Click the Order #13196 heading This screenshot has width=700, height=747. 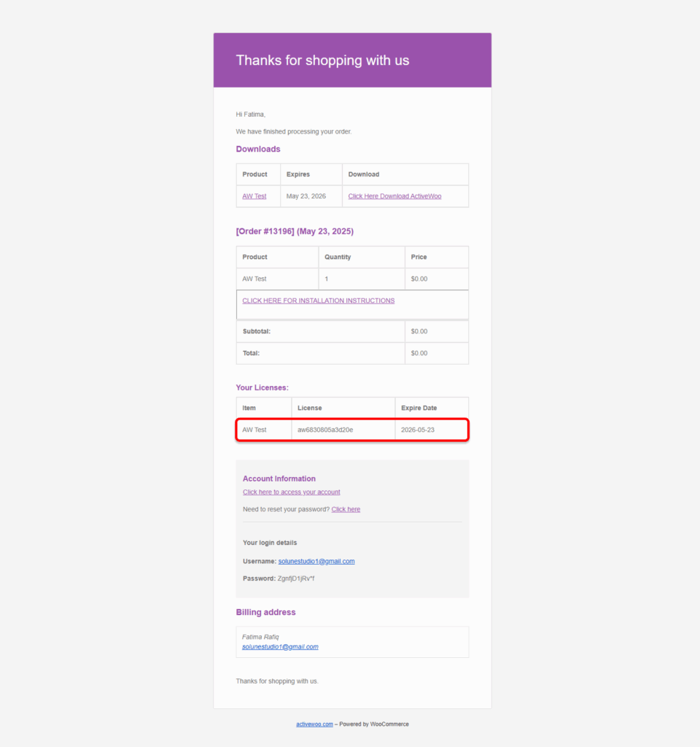(x=295, y=231)
